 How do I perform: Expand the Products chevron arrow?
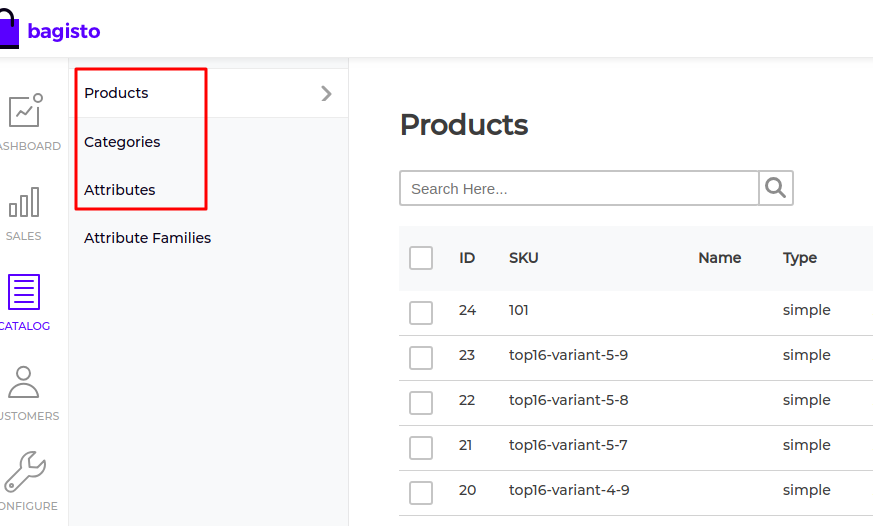pos(326,94)
